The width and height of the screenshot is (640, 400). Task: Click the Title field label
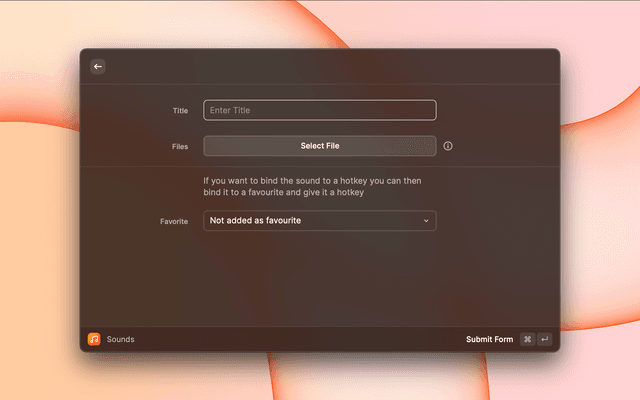[180, 111]
